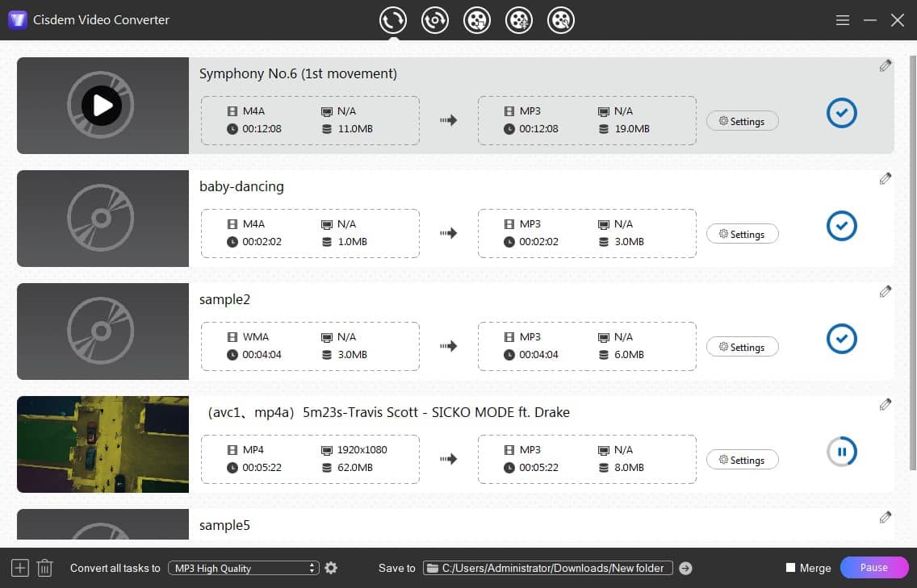917x588 pixels.
Task: Play the Symphony No.6 preview
Action: 101,106
